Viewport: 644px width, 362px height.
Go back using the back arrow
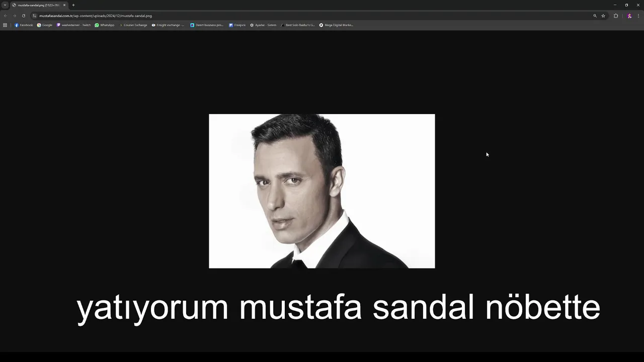(6, 16)
